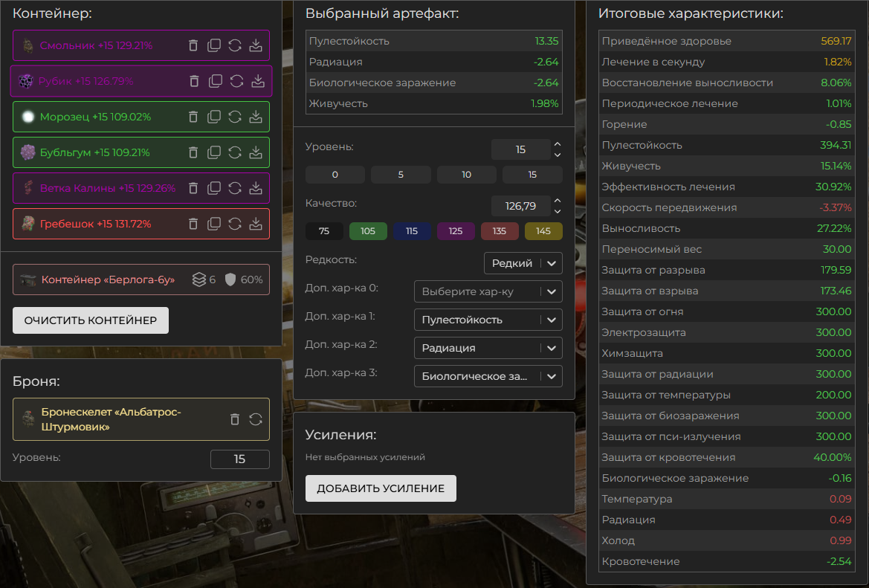Viewport: 869px width, 588px height.
Task: Click the Приведённое здоровье stat row
Action: point(726,41)
